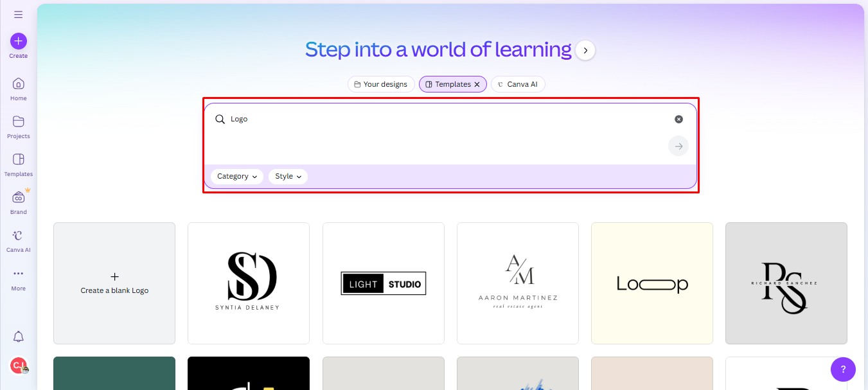Click the search magnifier icon in the search bar
This screenshot has height=390, width=868.
220,119
